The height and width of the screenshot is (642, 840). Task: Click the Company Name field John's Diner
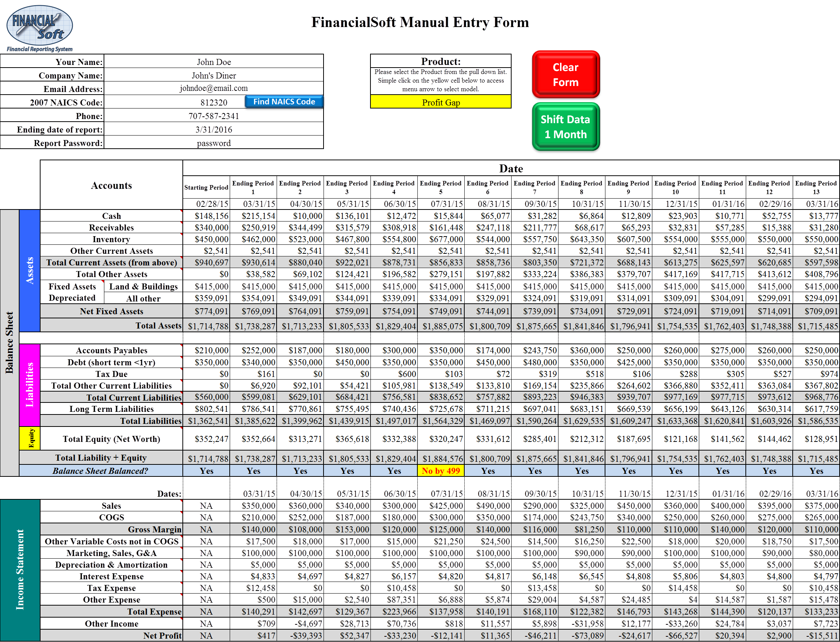click(x=214, y=75)
